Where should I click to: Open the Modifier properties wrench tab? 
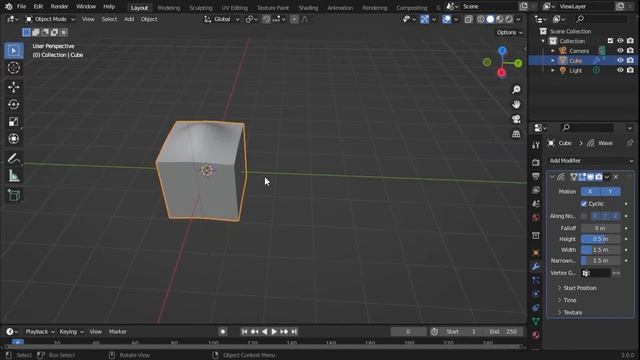pos(536,267)
